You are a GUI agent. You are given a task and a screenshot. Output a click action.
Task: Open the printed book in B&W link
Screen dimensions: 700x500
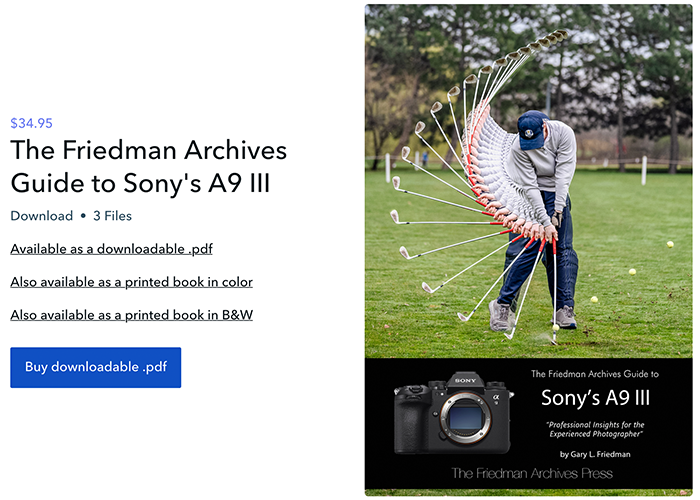tap(131, 315)
